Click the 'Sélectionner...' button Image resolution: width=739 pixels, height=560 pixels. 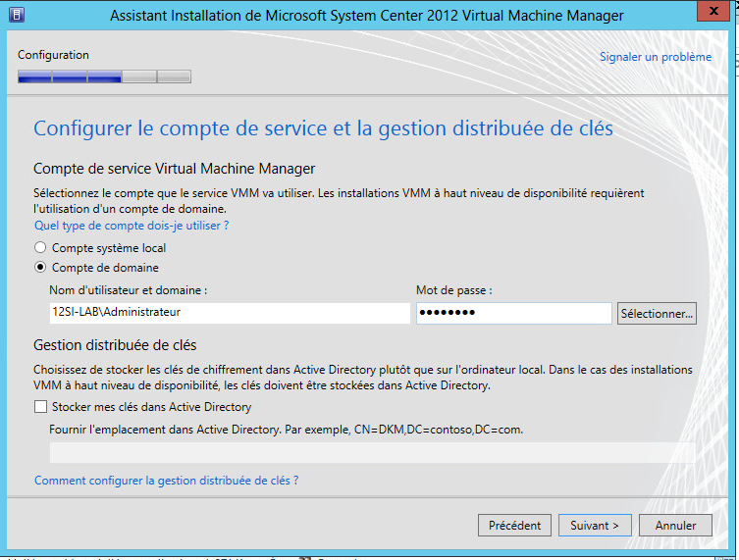(657, 313)
